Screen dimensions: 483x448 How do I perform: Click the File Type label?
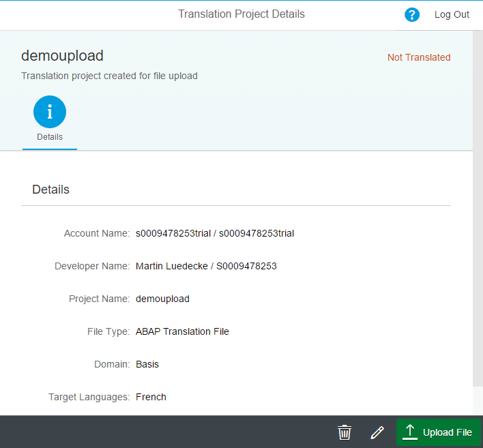(108, 331)
